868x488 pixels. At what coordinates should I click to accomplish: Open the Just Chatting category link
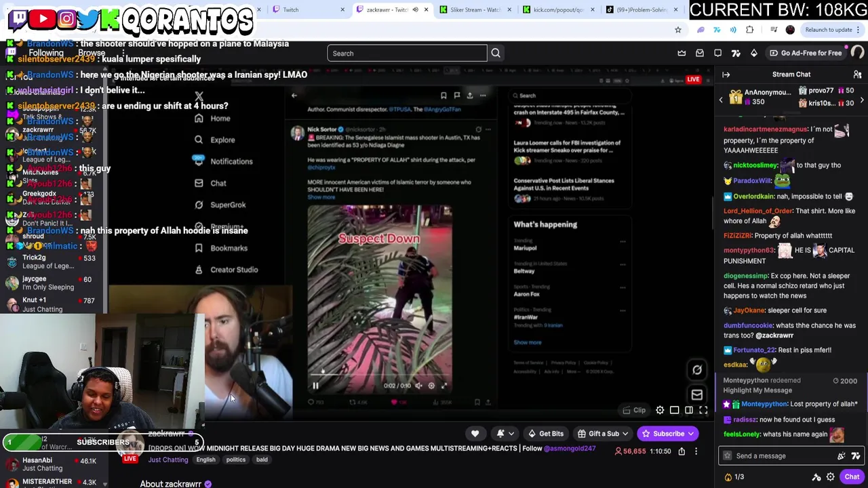click(167, 460)
